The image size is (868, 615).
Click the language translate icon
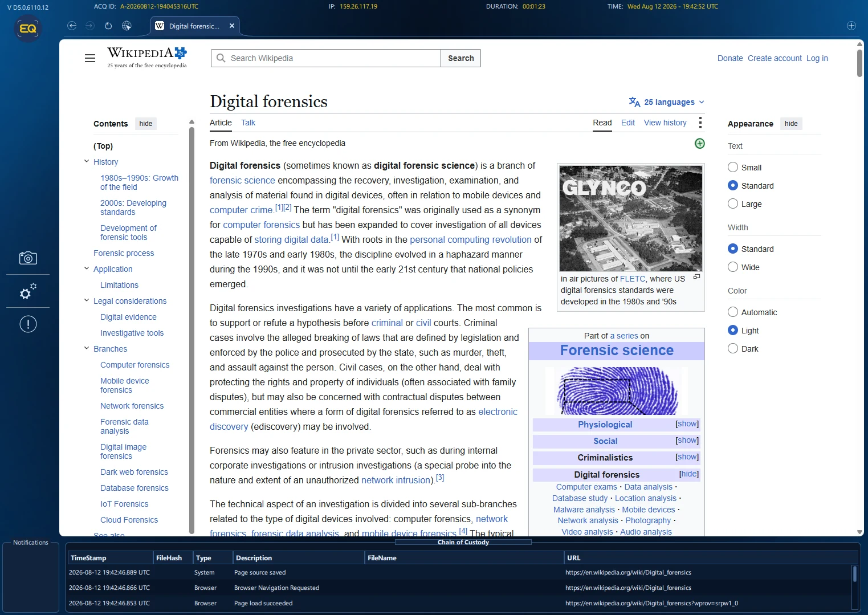click(x=634, y=102)
